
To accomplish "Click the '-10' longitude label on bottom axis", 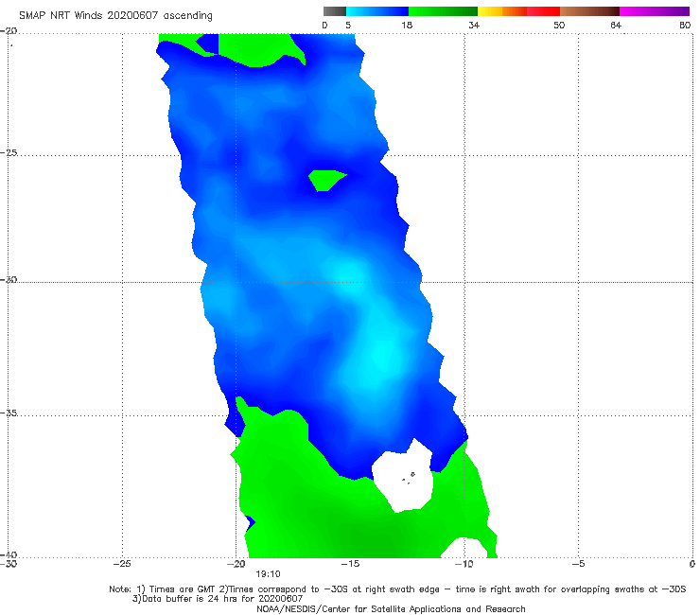I will point(464,564).
